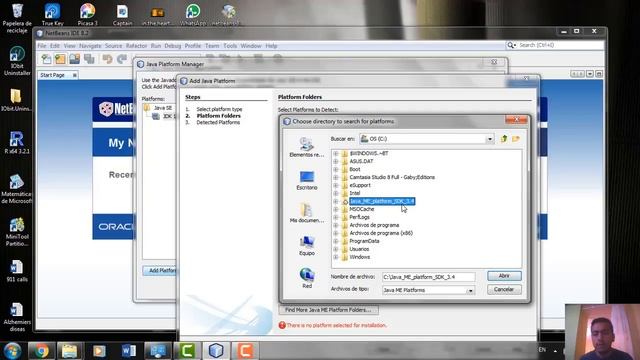Select the MiniTool Partition desktop icon

17,232
